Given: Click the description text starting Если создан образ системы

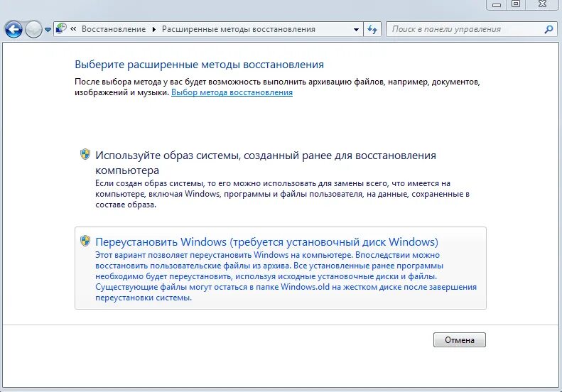Looking at the screenshot, I should (x=283, y=194).
